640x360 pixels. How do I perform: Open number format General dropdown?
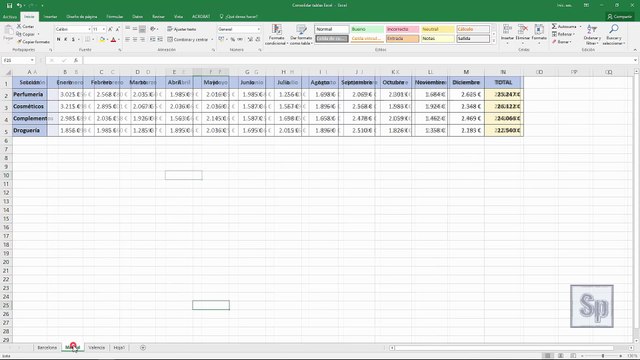click(258, 29)
